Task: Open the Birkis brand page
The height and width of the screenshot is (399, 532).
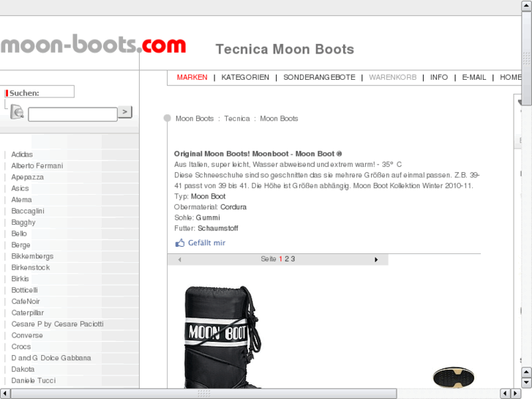Action: tap(20, 279)
